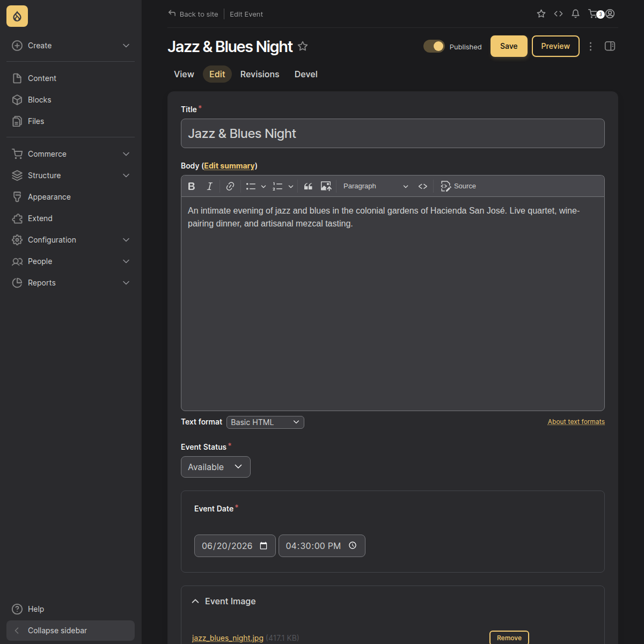Open the code brackets icon in top bar
Image resolution: width=644 pixels, height=644 pixels.
(x=558, y=14)
